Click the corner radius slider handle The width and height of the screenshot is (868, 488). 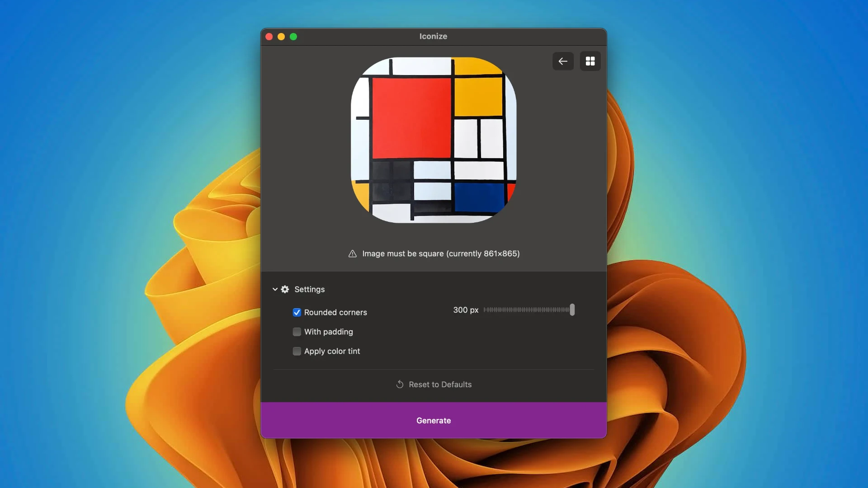click(x=572, y=310)
